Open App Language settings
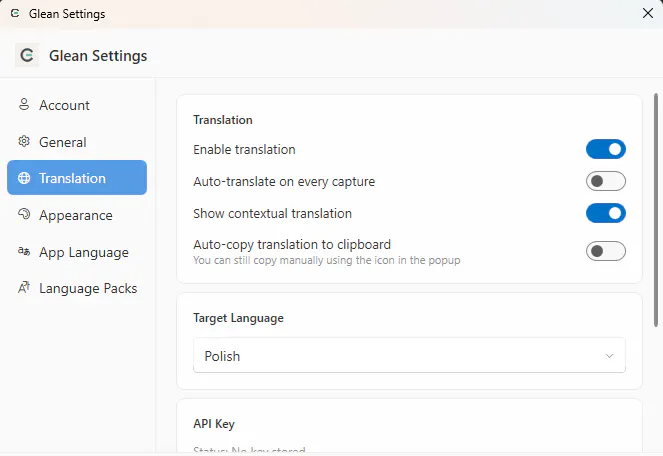 [x=77, y=252]
